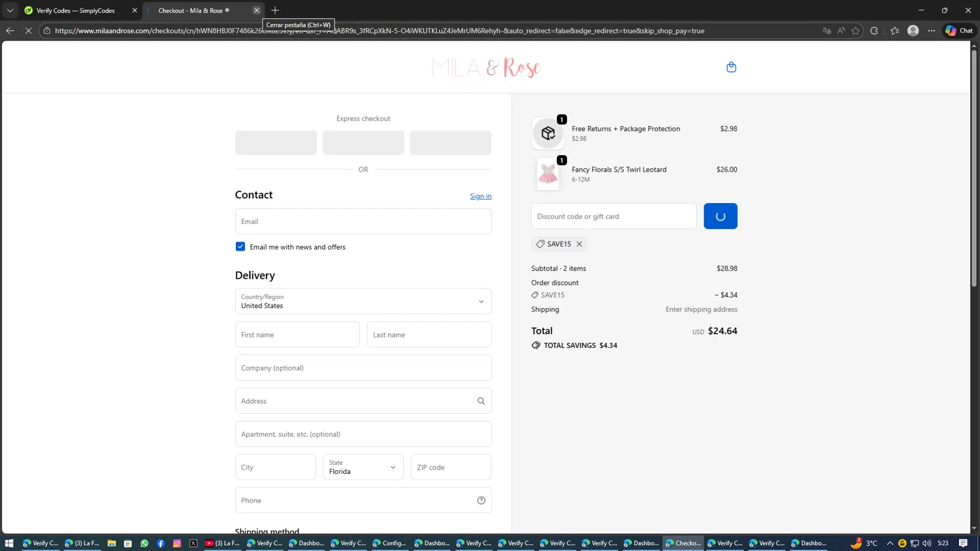
Task: Click the Sign in link
Action: [481, 196]
